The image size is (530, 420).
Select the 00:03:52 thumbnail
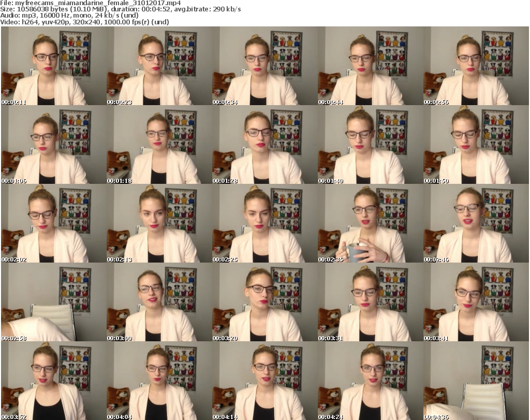(53, 382)
